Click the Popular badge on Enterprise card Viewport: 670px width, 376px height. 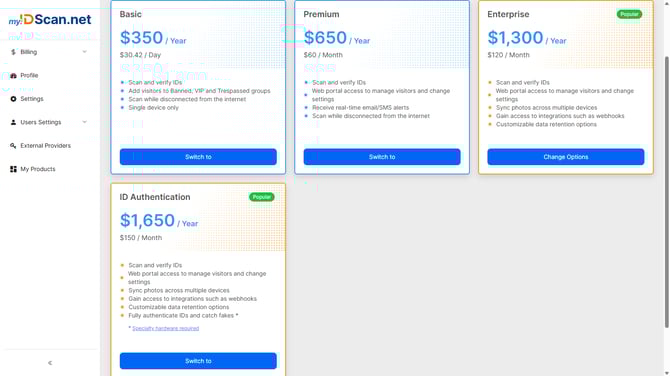(629, 14)
